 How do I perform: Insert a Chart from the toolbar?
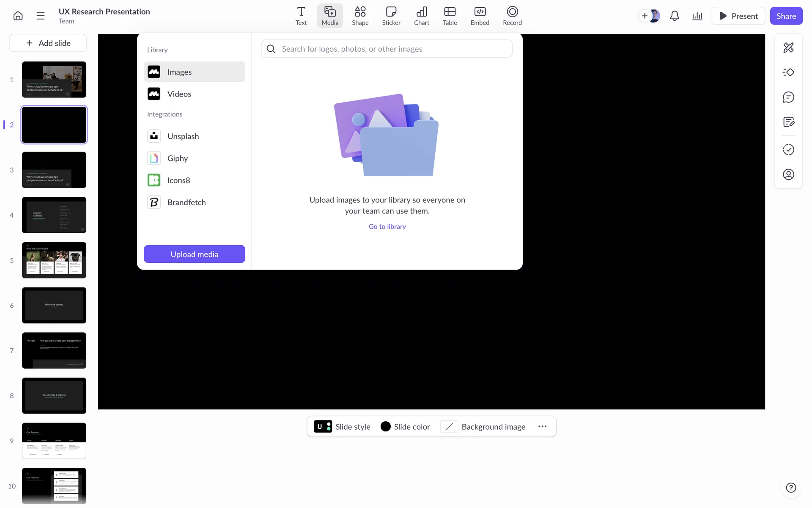tap(421, 16)
